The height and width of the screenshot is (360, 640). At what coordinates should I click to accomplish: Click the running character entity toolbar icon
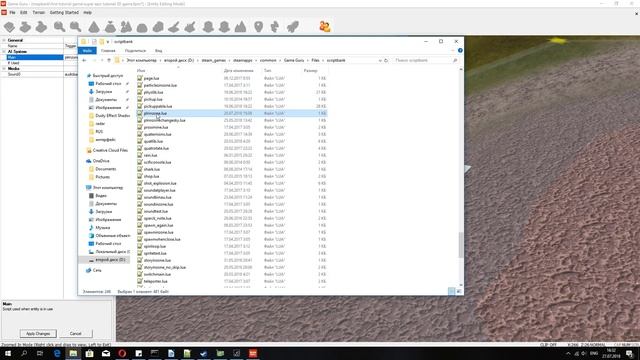(275, 27)
